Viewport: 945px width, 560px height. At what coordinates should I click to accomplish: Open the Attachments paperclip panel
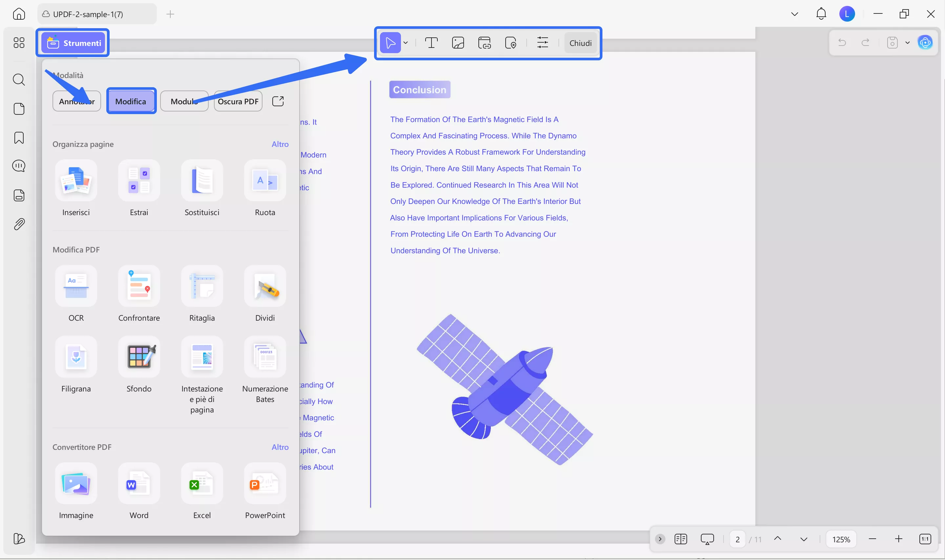point(18,224)
